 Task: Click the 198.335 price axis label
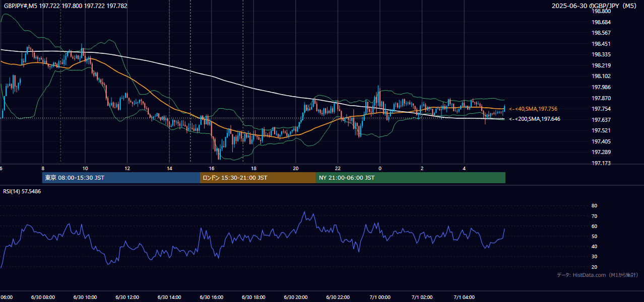click(x=601, y=54)
